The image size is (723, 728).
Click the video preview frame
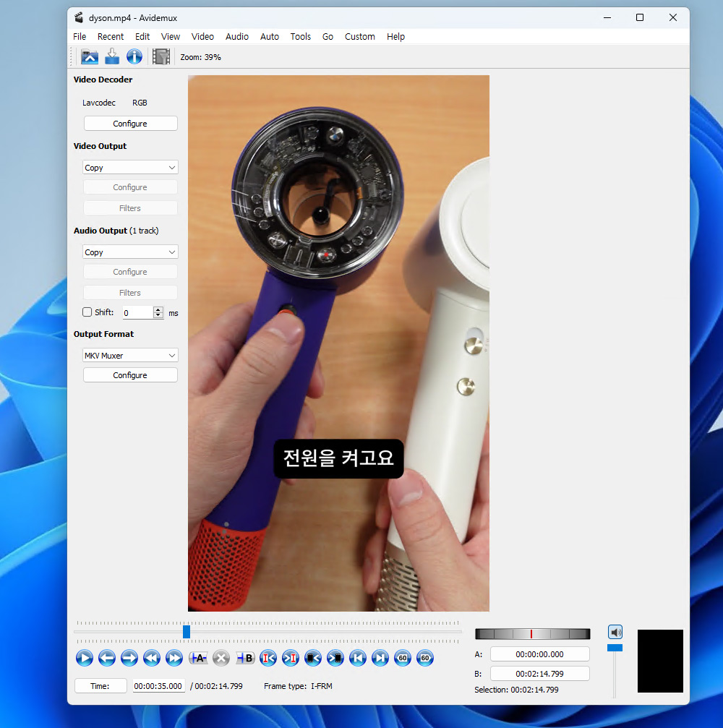(x=338, y=343)
